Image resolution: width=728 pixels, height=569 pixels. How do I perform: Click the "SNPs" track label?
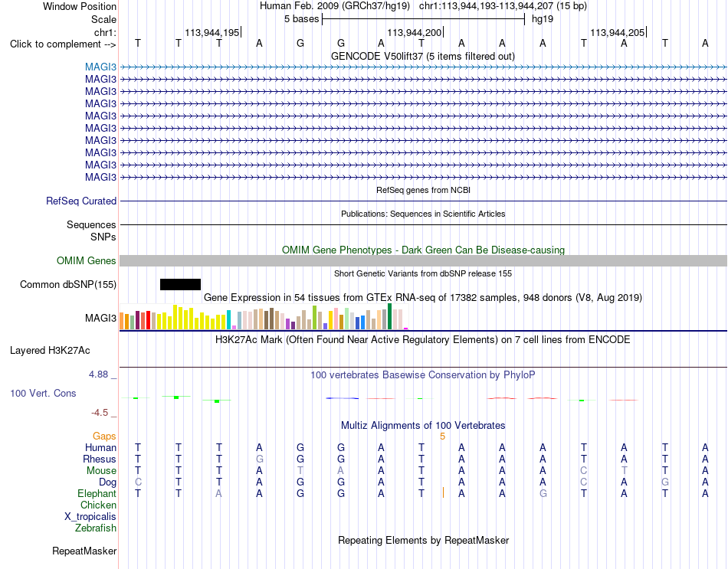[103, 237]
